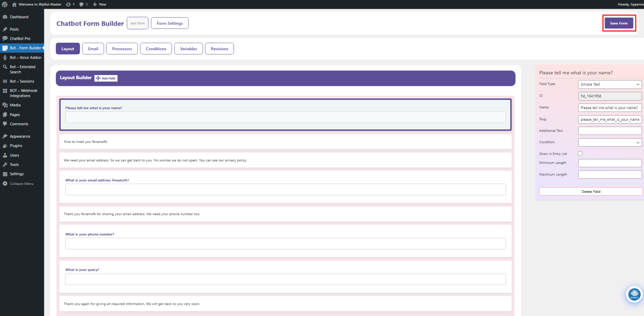Select the 'Thank you %name% for sharing' row

pyautogui.click(x=286, y=214)
